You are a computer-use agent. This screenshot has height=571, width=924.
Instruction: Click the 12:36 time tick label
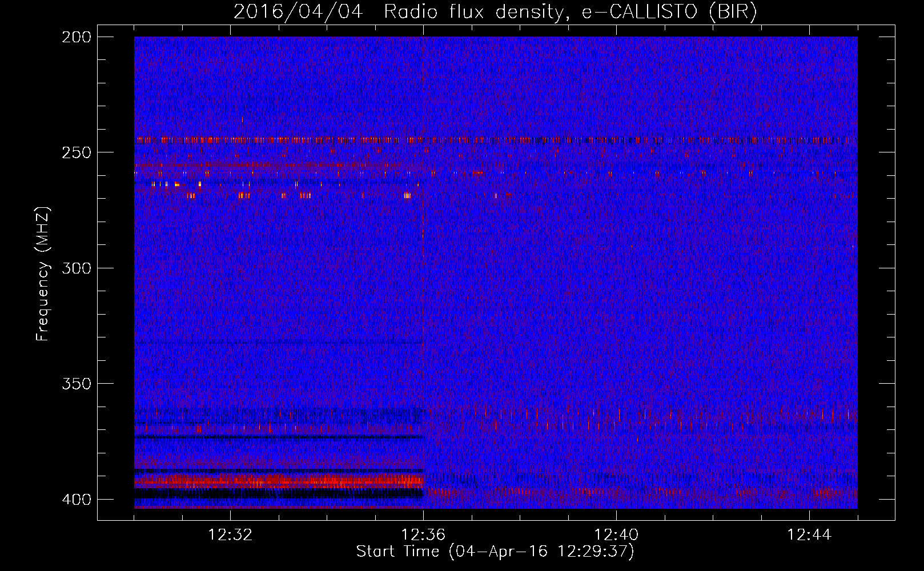423,534
